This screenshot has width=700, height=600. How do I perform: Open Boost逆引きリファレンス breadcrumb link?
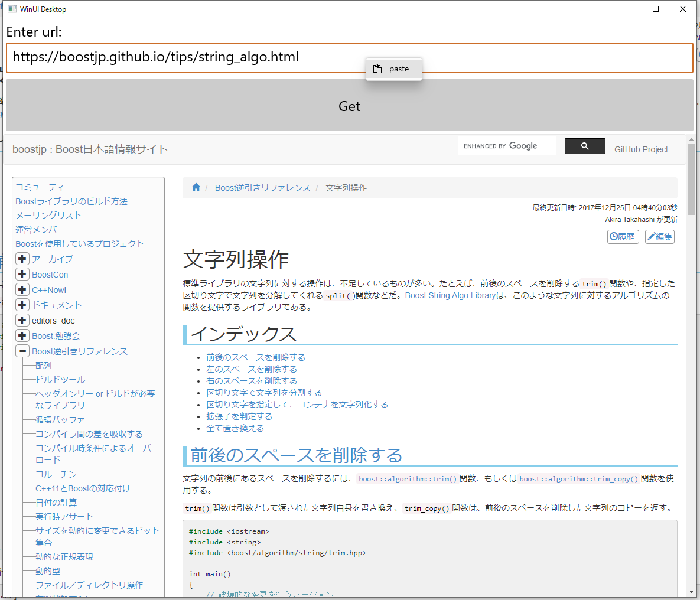point(262,188)
